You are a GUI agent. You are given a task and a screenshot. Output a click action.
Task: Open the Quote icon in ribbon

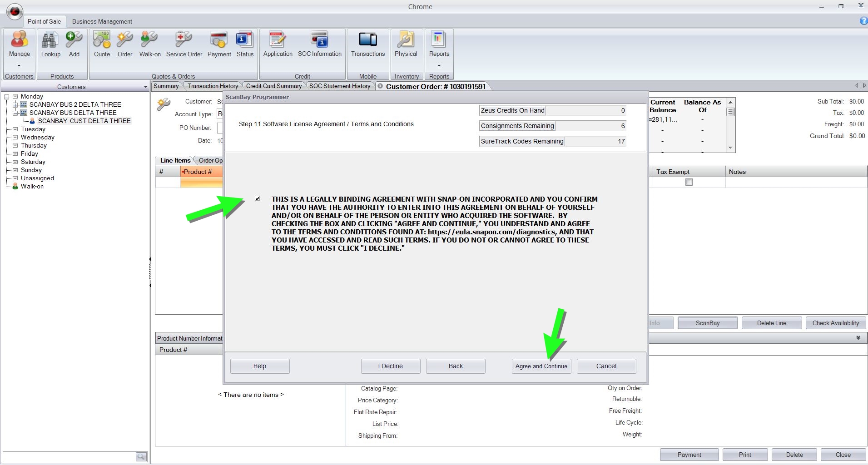coord(102,41)
